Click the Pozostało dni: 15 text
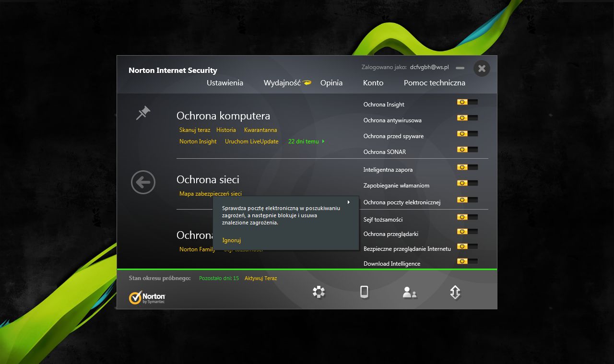This screenshot has width=614, height=364. pos(219,278)
